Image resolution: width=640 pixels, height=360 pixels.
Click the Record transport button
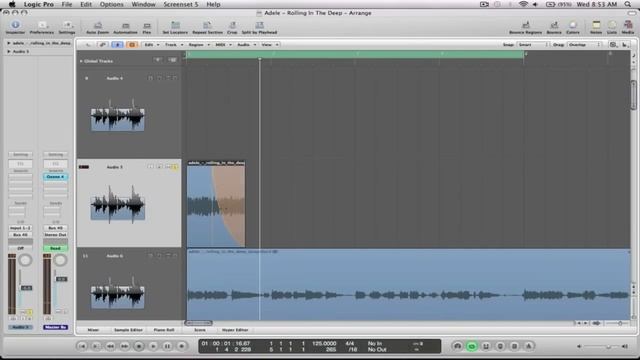182,346
